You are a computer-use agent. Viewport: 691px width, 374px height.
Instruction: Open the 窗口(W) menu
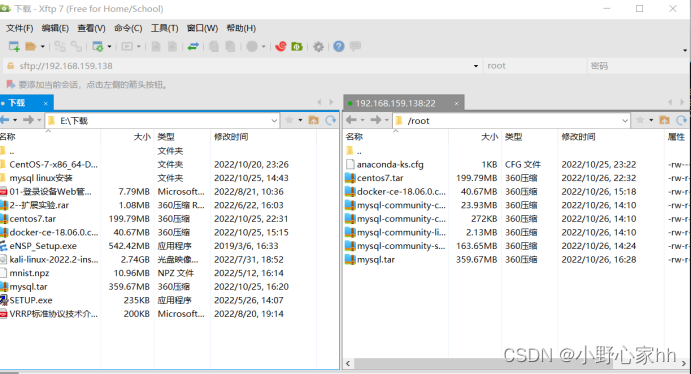tap(202, 28)
